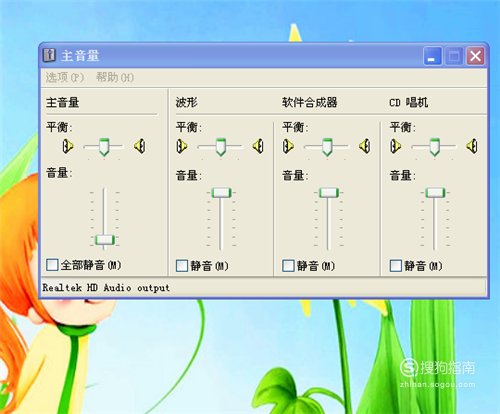The image size is (500, 414).
Task: Click left speaker icon in 主音量 balance
Action: click(68, 146)
